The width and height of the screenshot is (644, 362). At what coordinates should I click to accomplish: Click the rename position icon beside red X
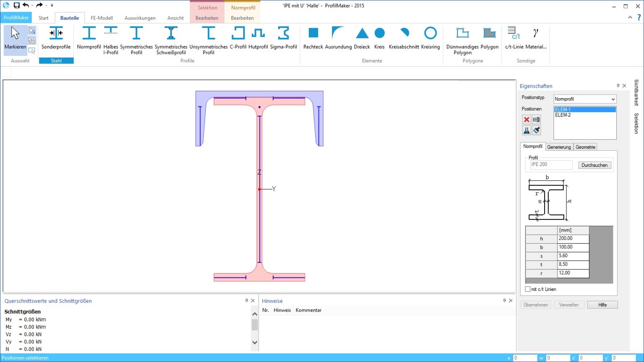coord(537,119)
